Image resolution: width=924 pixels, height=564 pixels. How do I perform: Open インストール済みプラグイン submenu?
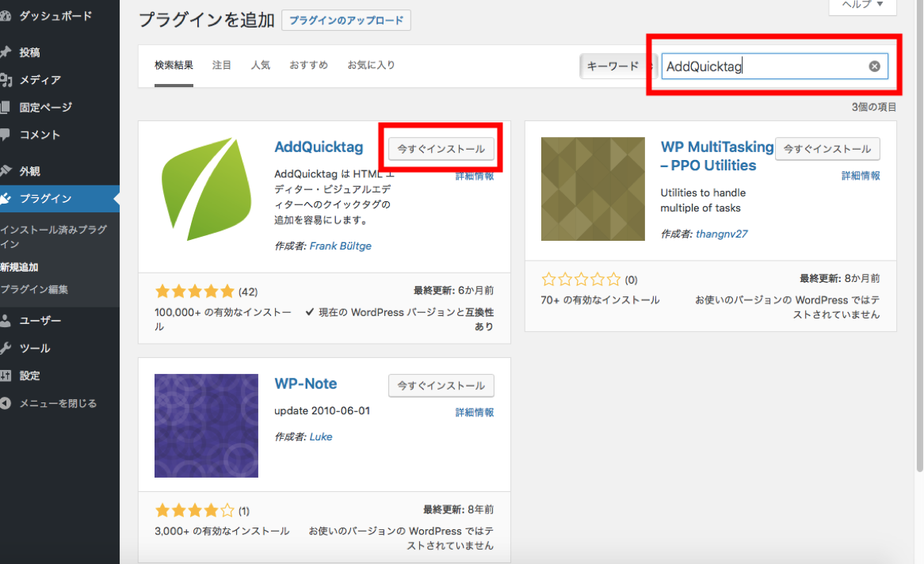click(x=54, y=236)
